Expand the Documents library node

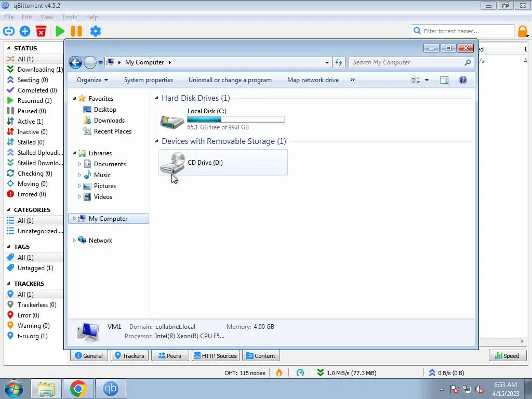pyautogui.click(x=79, y=164)
